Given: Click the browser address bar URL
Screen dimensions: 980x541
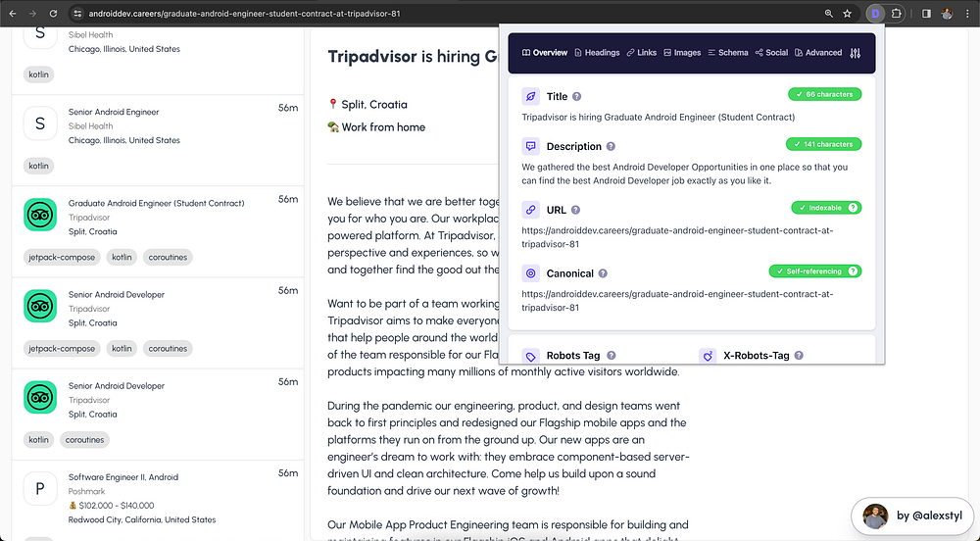Looking at the screenshot, I should click(x=244, y=13).
